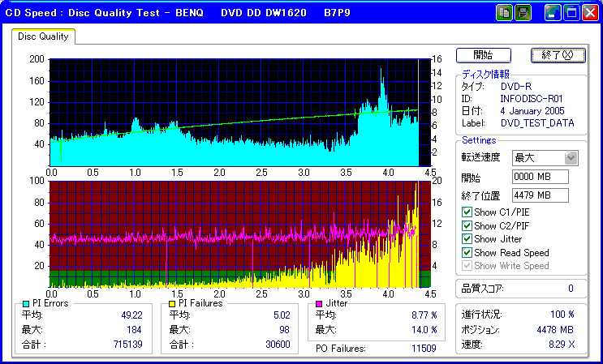603x364 pixels.
Task: Click the 終了 exit button
Action: (x=558, y=55)
